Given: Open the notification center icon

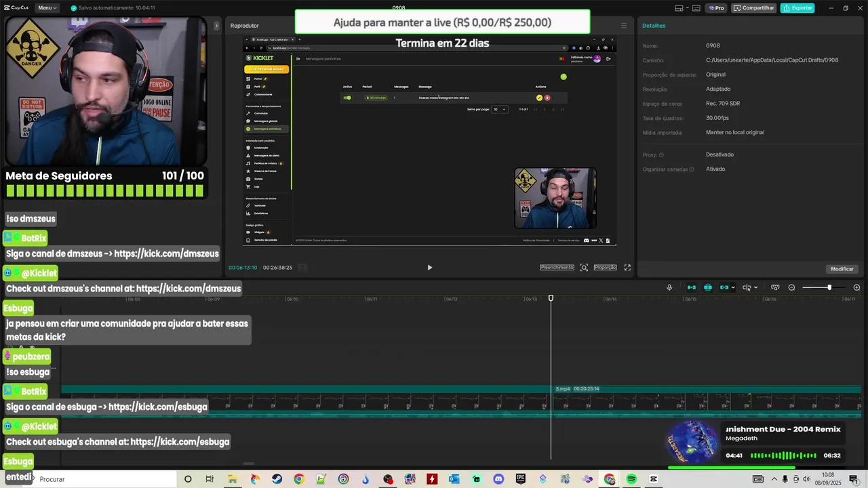Looking at the screenshot, I should click(x=854, y=479).
